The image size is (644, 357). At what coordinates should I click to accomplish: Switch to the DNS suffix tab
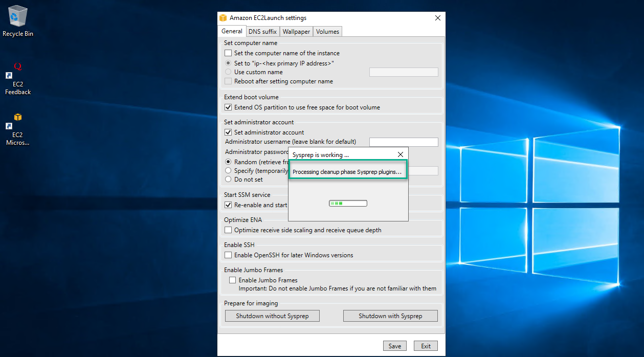pos(262,32)
